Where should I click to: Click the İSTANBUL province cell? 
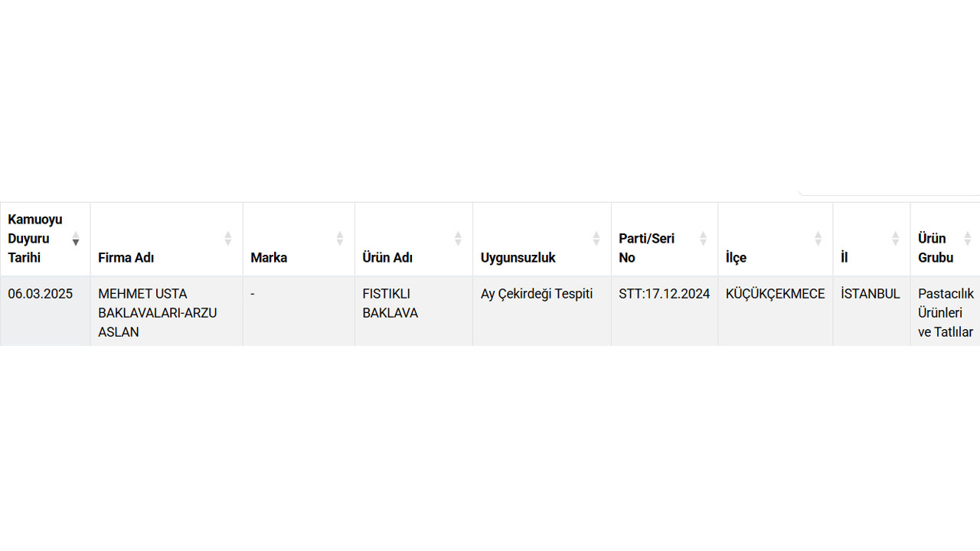point(872,311)
